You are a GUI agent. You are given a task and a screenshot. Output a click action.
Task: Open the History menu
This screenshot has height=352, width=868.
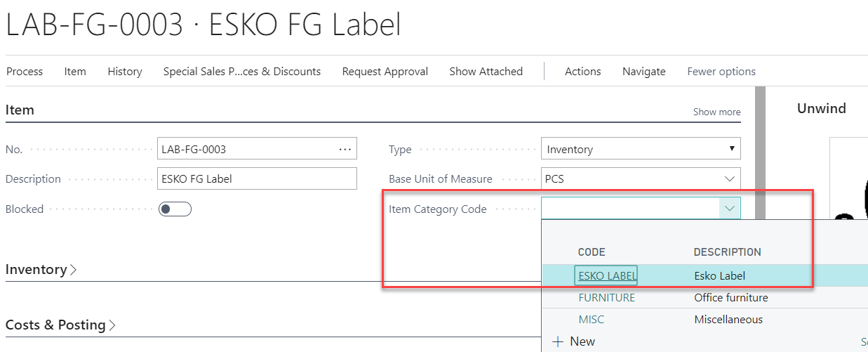point(125,72)
